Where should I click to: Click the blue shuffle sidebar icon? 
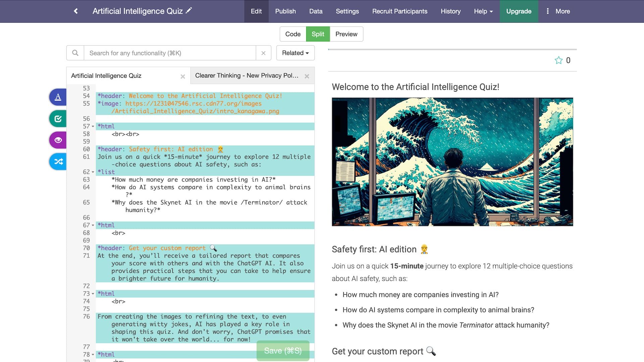coord(58,162)
